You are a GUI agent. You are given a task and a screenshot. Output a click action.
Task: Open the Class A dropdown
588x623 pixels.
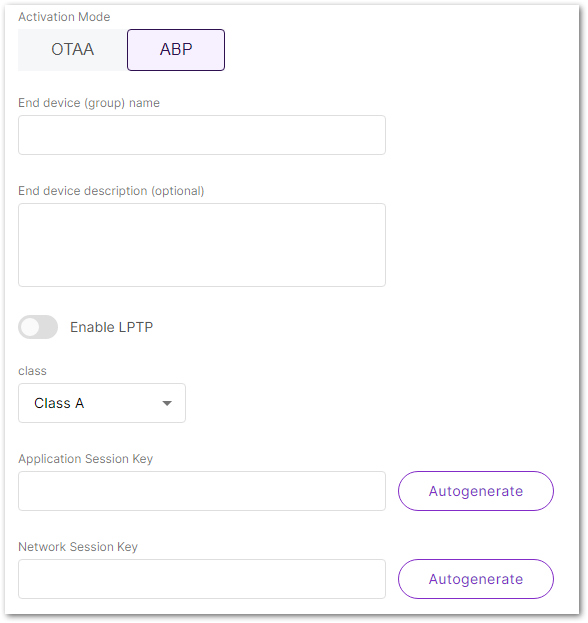tap(102, 403)
